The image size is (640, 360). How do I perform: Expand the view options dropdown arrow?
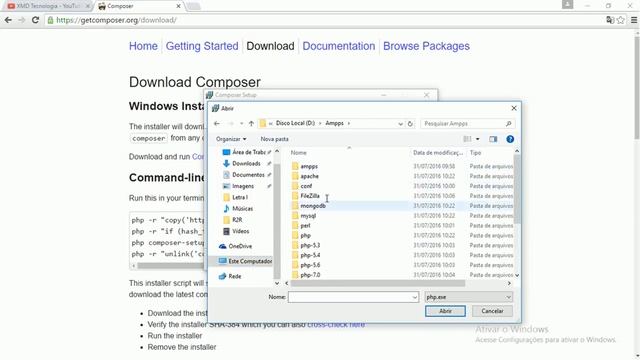click(x=478, y=139)
